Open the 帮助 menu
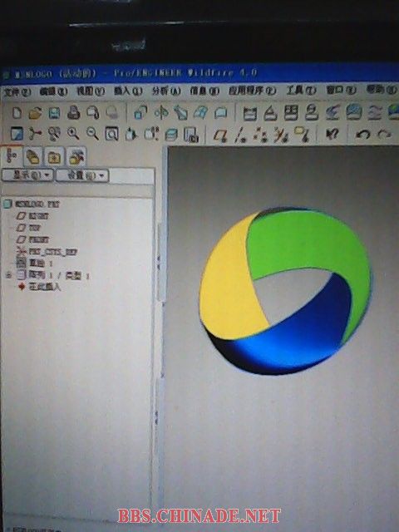Image resolution: width=399 pixels, height=532 pixels. point(381,90)
